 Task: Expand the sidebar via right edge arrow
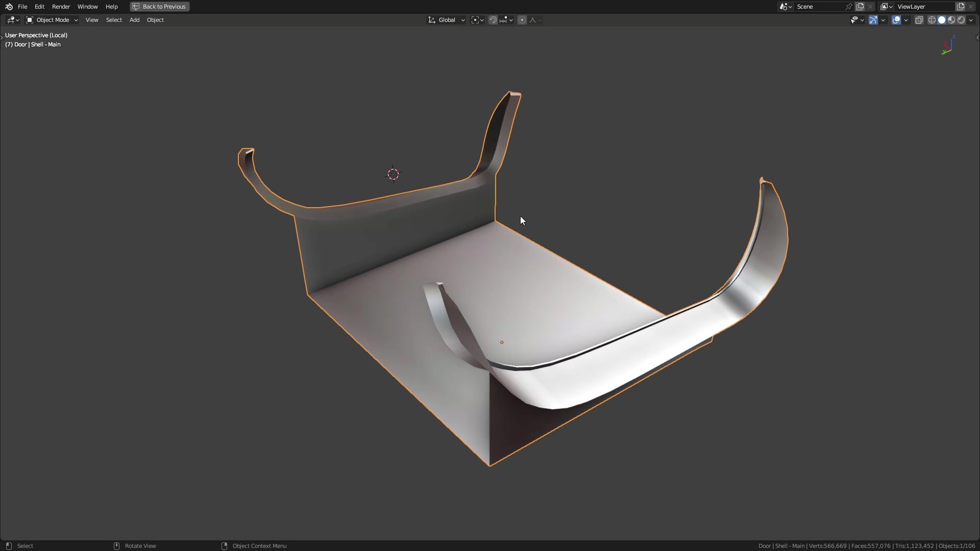point(977,37)
